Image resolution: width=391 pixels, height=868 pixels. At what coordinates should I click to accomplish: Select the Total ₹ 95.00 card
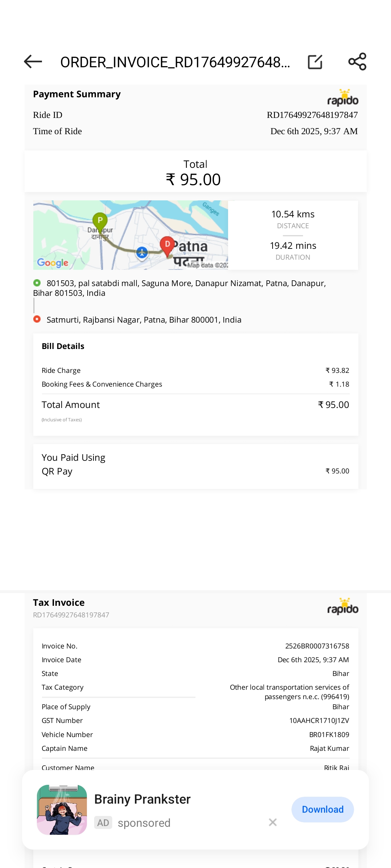[195, 172]
